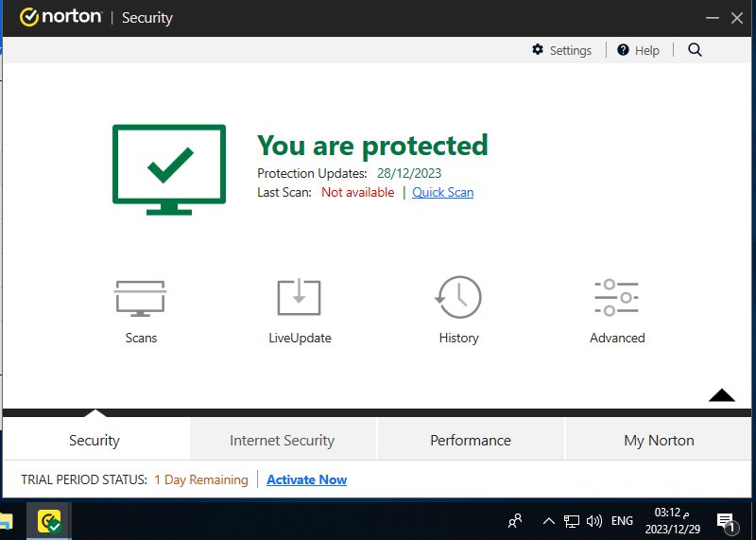Image resolution: width=756 pixels, height=540 pixels.
Task: Click the LiveUpdate label
Action: pos(300,338)
